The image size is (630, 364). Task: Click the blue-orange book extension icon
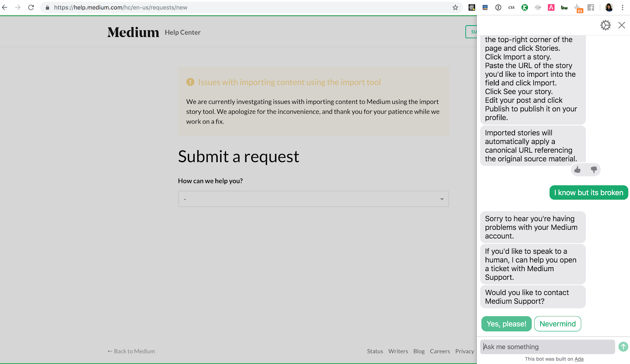485,7
